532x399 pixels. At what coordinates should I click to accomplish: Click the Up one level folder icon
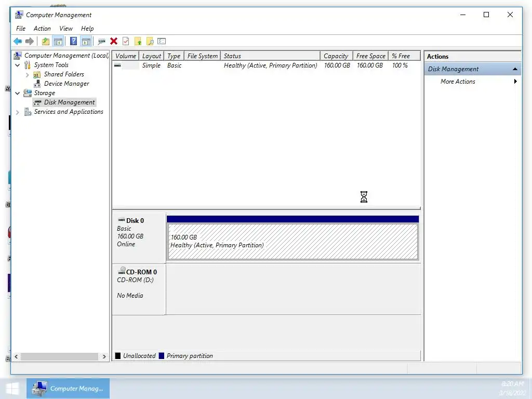[46, 42]
